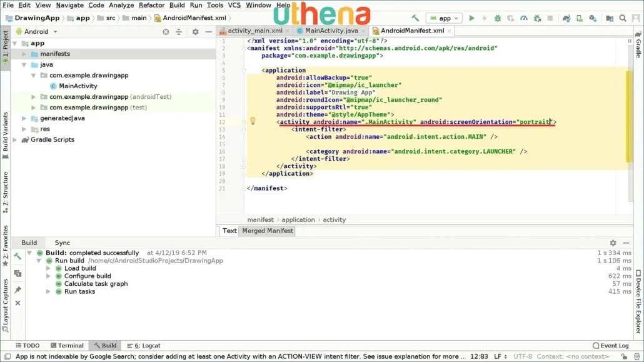Click the 'application' breadcrumb
644x362 pixels.
[298, 220]
